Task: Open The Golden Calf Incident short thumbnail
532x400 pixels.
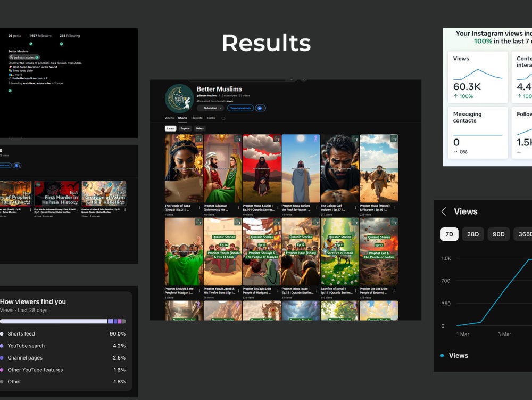Action: coord(340,168)
